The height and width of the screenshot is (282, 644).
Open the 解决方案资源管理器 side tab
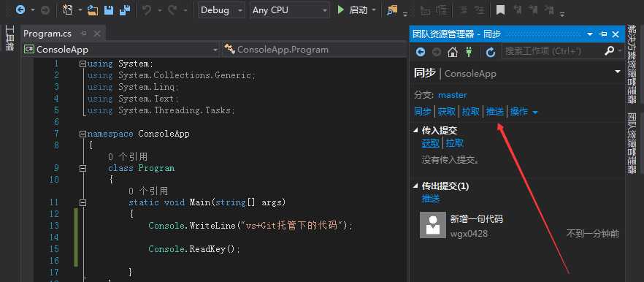[x=632, y=64]
